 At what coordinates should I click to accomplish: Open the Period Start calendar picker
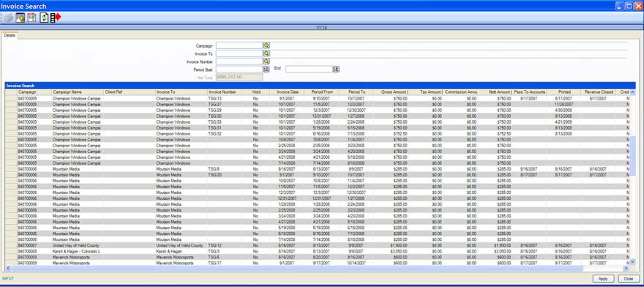coord(266,69)
